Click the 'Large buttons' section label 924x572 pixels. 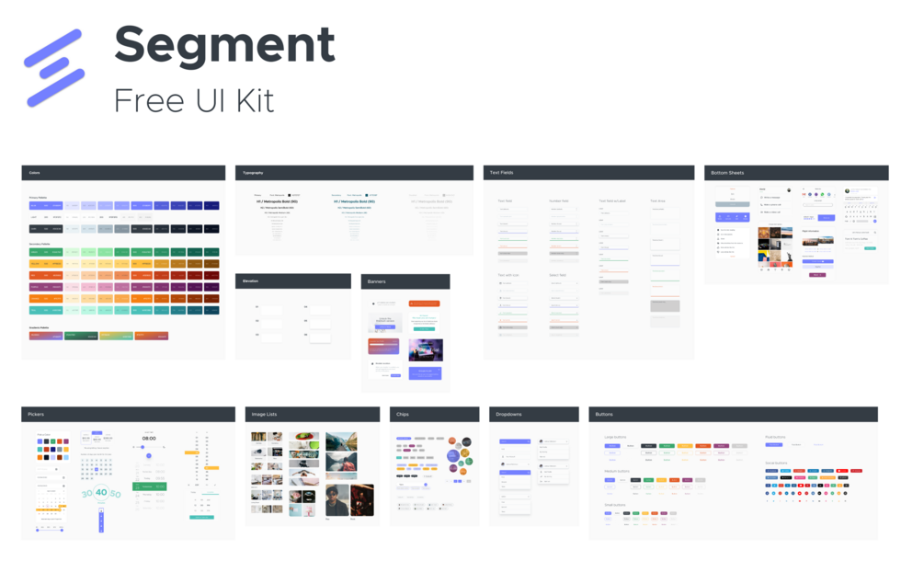point(615,437)
